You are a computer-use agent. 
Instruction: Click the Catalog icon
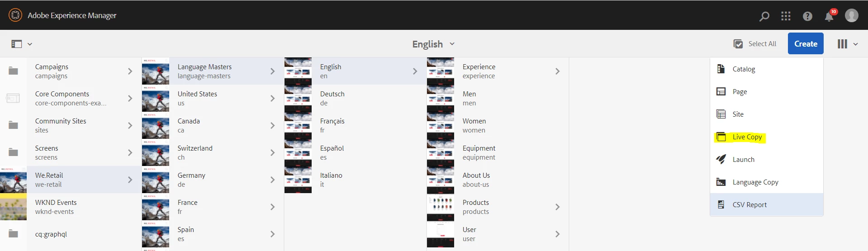click(x=721, y=69)
